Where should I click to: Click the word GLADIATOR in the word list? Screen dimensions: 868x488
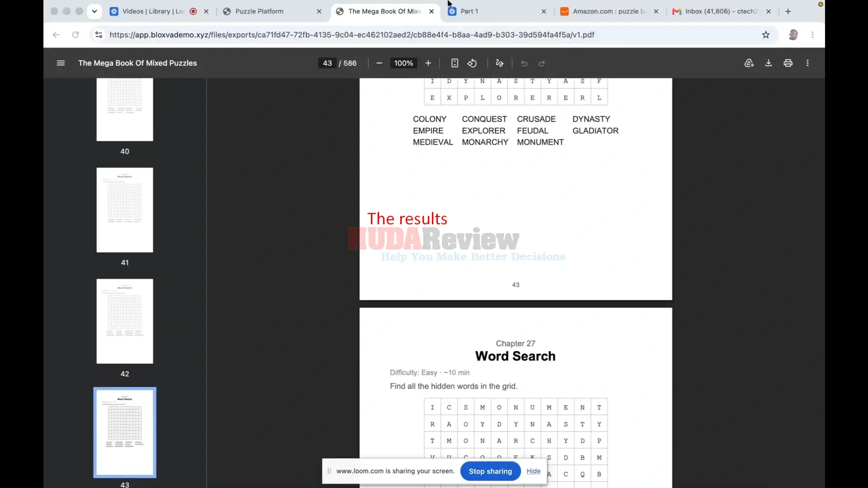595,131
